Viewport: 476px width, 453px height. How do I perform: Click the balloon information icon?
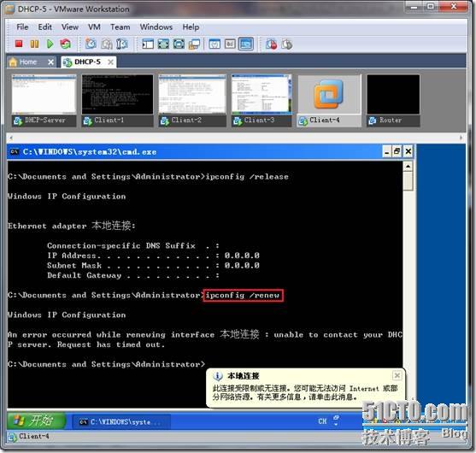[218, 376]
